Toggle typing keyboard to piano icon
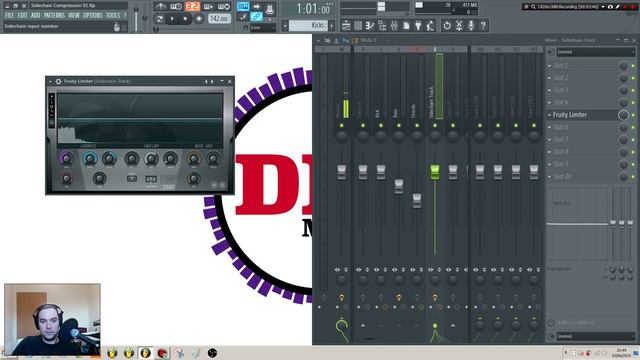Screen dimensions: 640x360 243,7
